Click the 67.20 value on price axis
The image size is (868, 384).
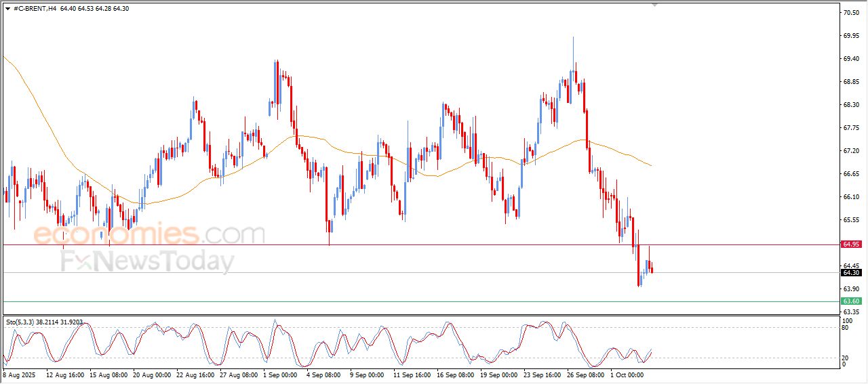tap(850, 151)
